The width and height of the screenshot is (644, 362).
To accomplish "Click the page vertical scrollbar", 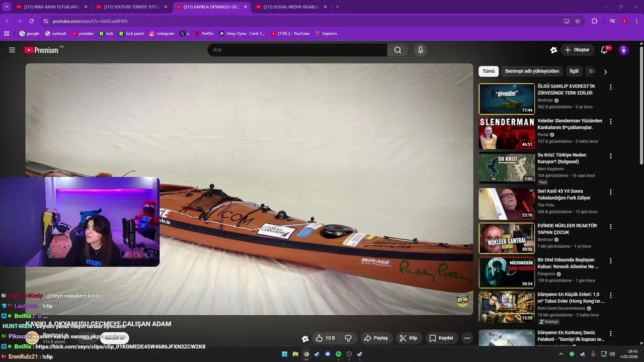I will 641,106.
